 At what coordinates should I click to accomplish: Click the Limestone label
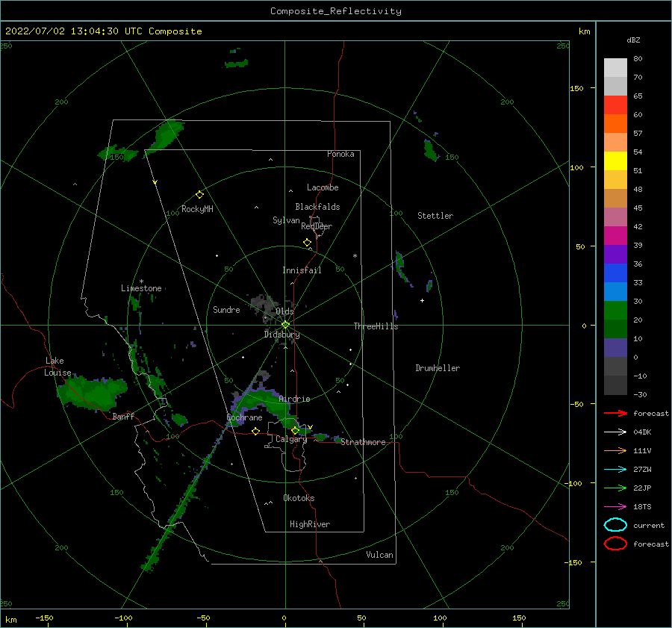pos(141,288)
